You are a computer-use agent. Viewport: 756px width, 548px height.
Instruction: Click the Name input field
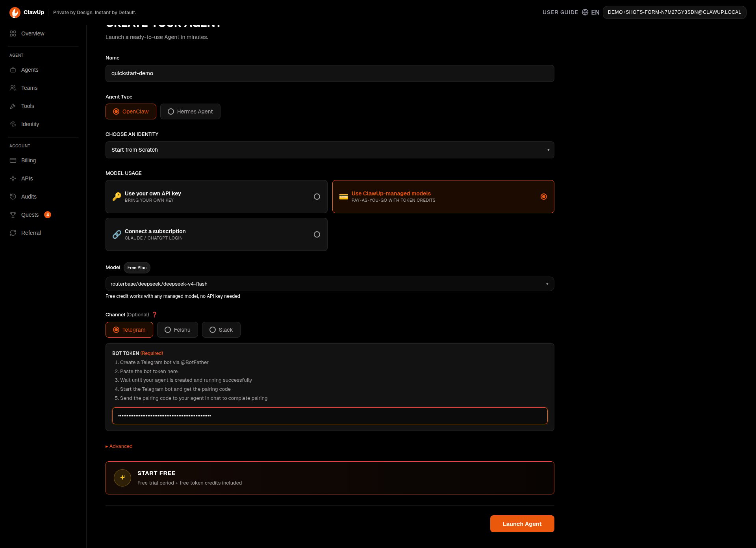[330, 73]
